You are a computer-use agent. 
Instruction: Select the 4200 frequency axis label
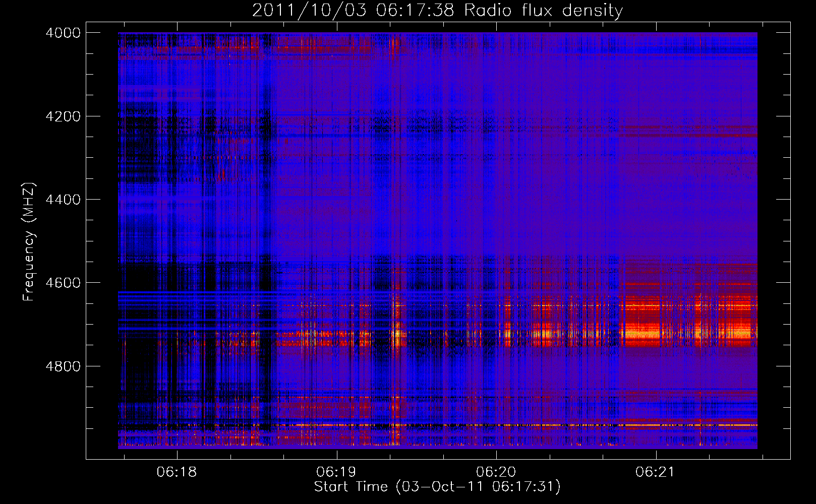coord(63,116)
